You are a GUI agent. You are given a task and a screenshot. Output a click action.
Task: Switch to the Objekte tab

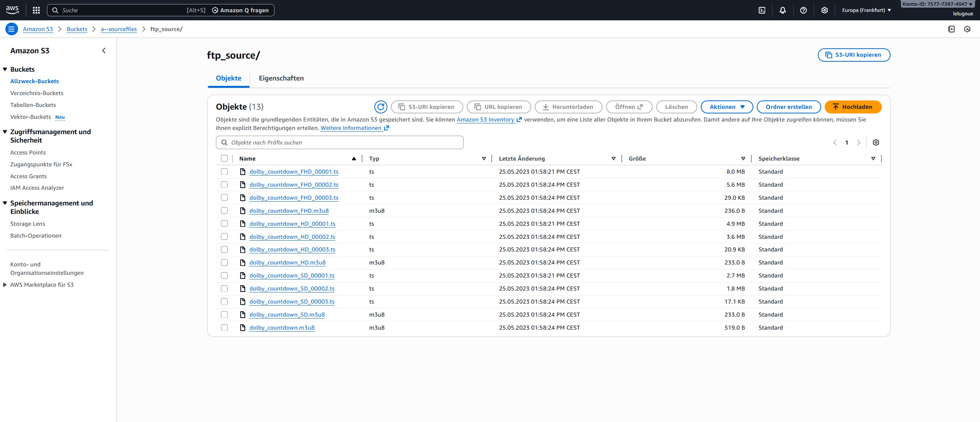pyautogui.click(x=229, y=78)
